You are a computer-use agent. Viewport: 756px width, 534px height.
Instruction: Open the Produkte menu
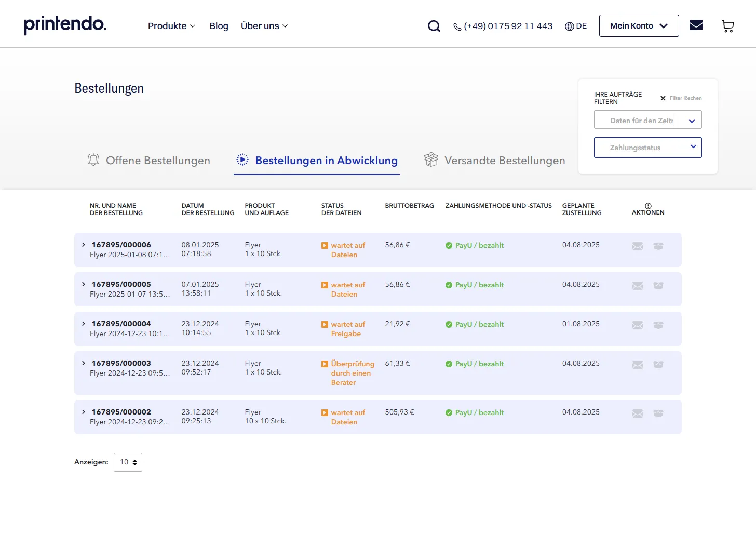point(171,26)
